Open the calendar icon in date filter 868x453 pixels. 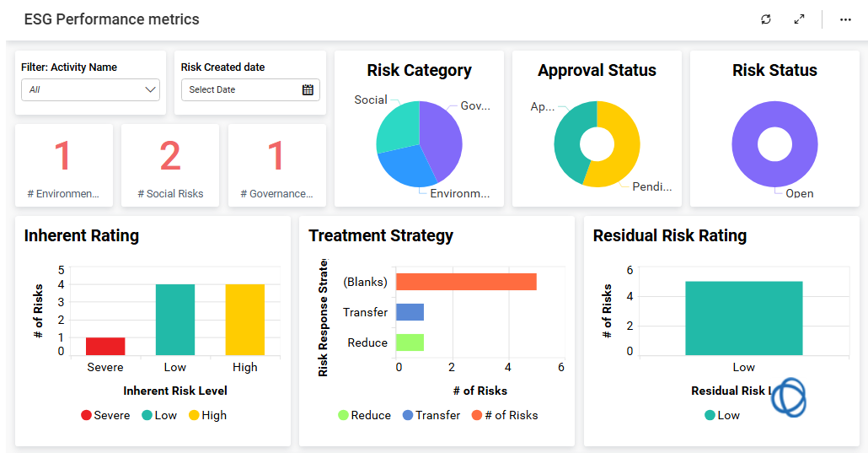(x=308, y=89)
